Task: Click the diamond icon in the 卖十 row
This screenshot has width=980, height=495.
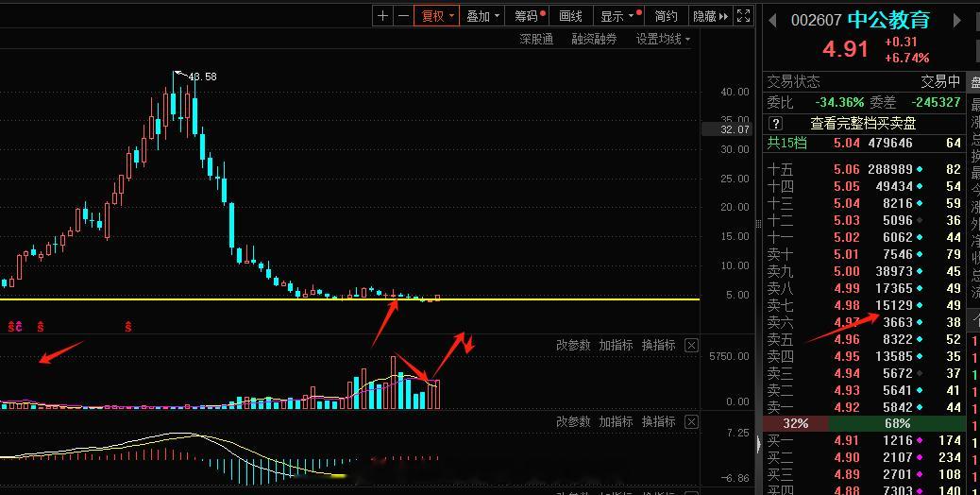Action: (x=920, y=254)
